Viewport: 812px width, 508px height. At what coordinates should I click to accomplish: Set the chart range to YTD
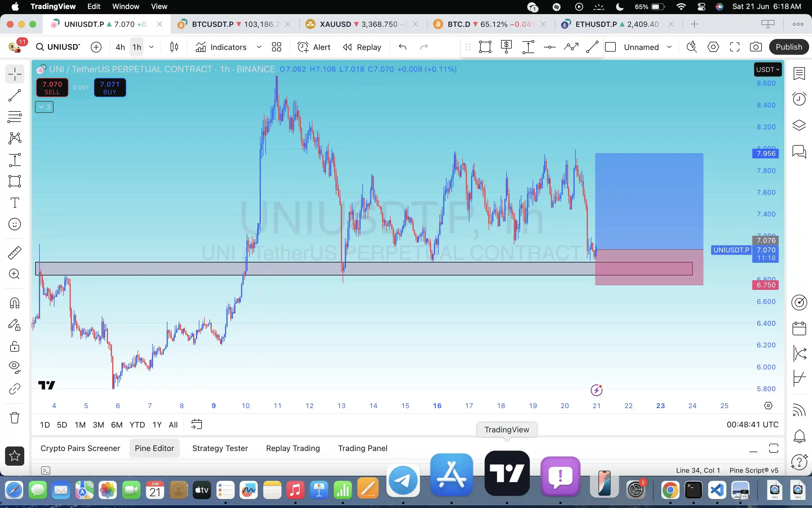[x=137, y=425]
